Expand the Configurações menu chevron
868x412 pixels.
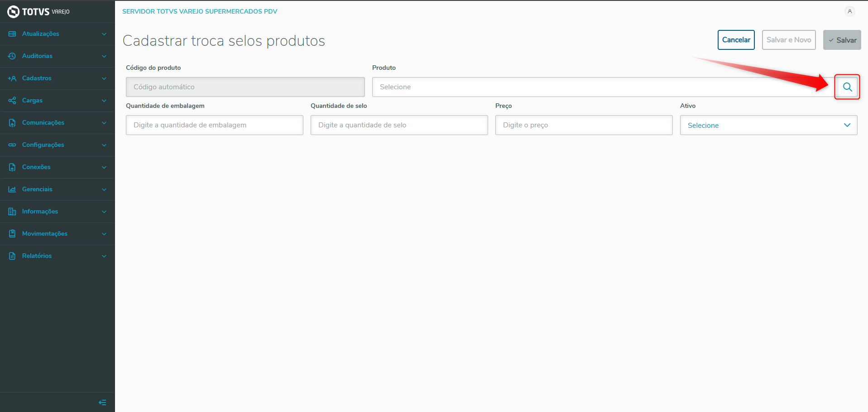tap(104, 145)
